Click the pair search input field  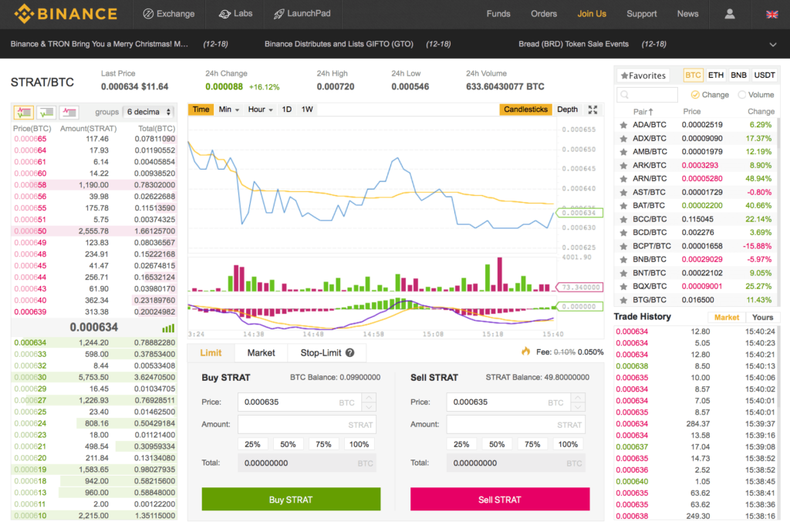coord(647,95)
